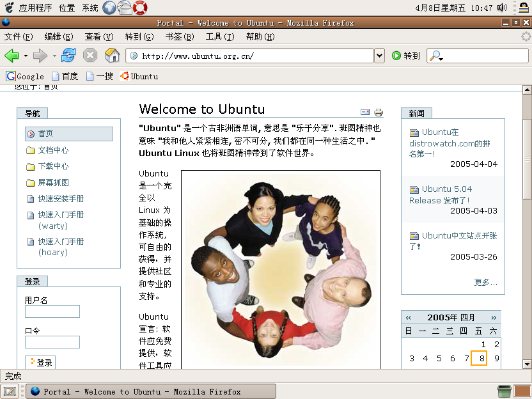Click the trash icon in bottom panel
532x399 pixels.
coord(504,391)
